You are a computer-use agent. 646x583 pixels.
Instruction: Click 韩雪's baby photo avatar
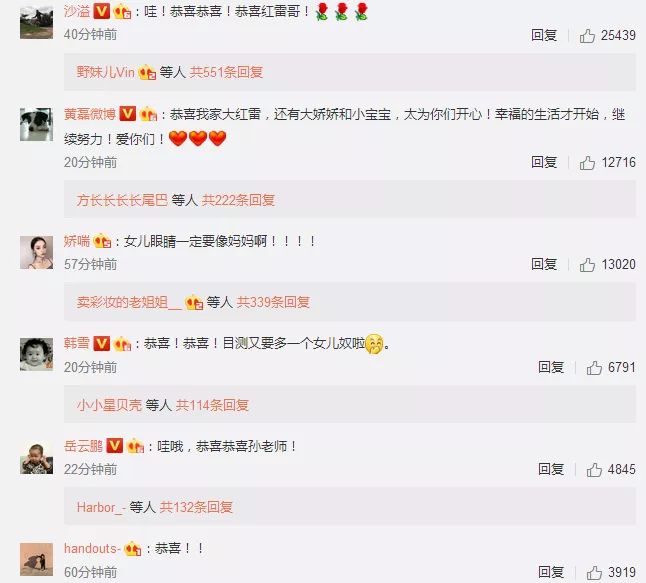[x=36, y=354]
